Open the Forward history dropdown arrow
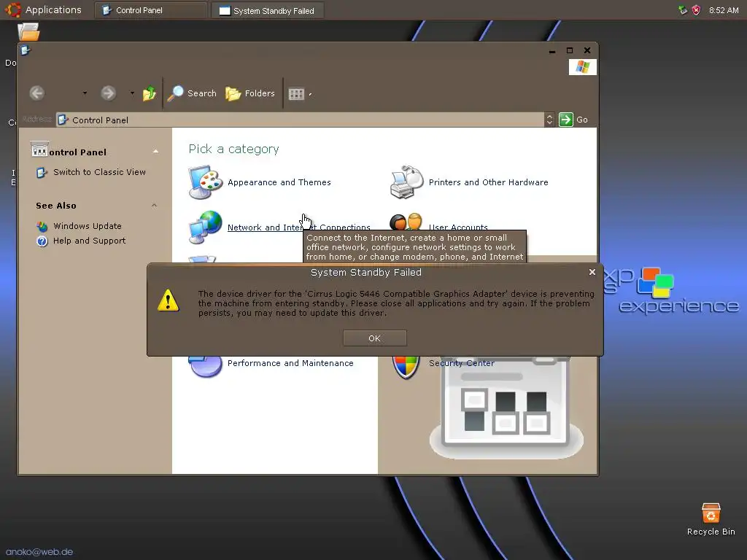This screenshot has width=747, height=560. [x=132, y=93]
